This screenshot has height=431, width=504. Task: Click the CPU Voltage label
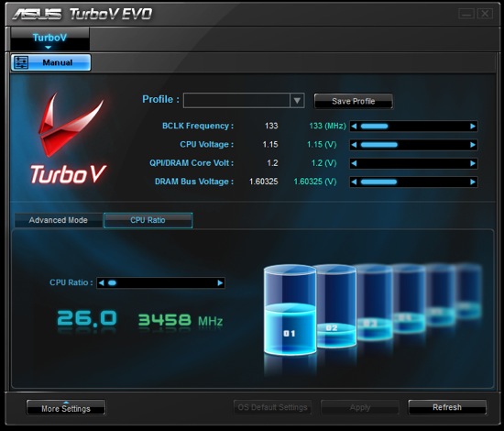point(207,144)
